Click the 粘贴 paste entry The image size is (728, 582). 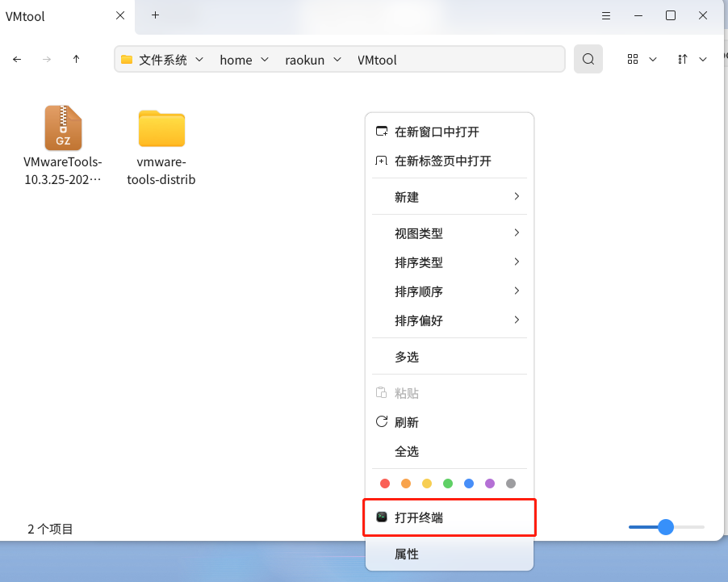coord(450,393)
